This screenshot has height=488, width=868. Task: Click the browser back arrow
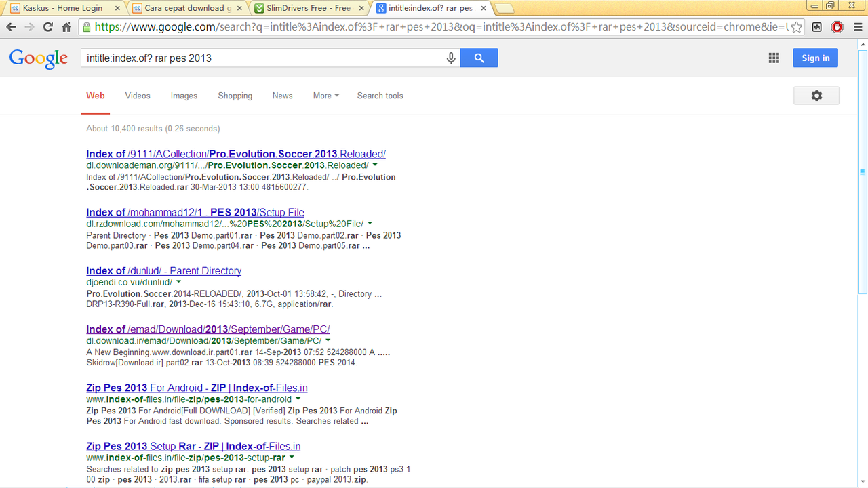[x=11, y=27]
